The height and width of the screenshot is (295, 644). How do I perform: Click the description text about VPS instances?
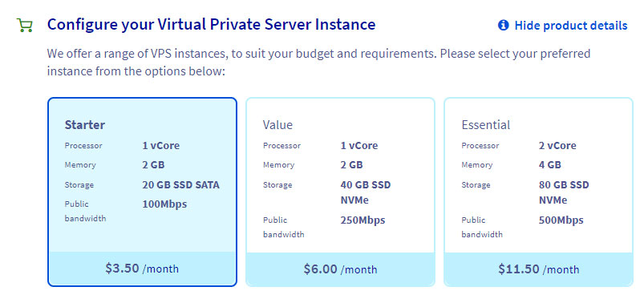tap(318, 63)
